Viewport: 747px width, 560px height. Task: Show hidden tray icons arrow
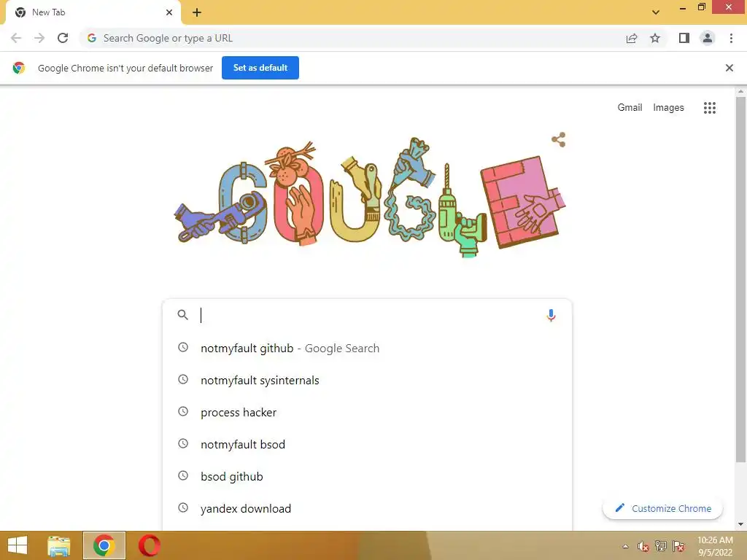coord(625,546)
